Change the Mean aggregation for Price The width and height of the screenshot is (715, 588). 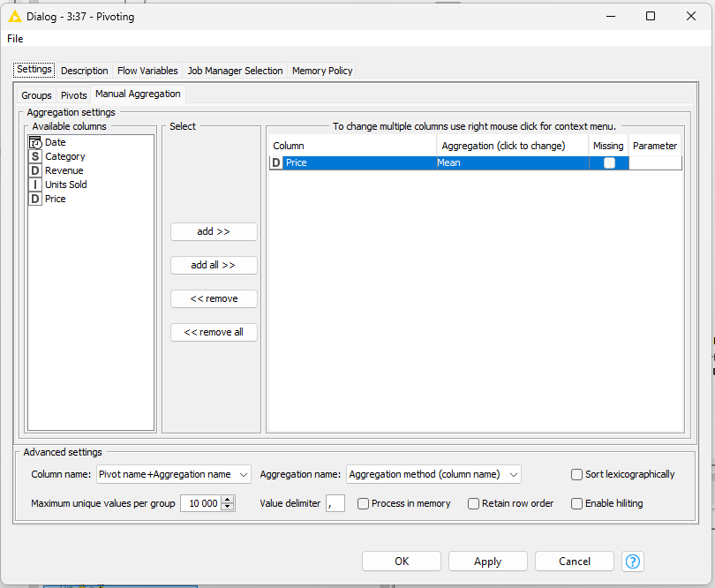[x=513, y=162]
